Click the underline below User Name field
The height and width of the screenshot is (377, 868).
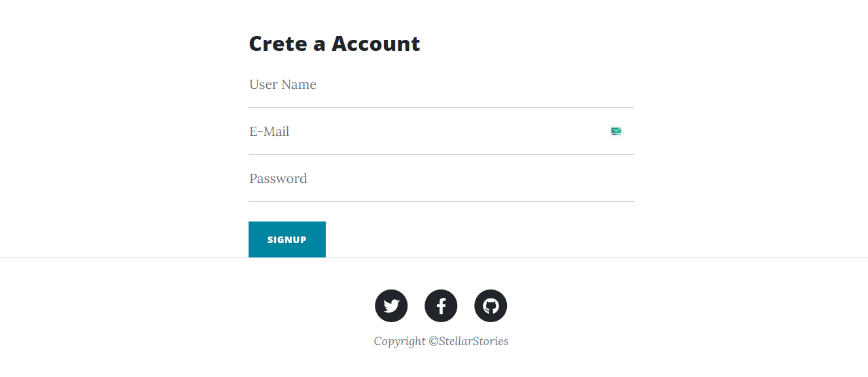441,107
